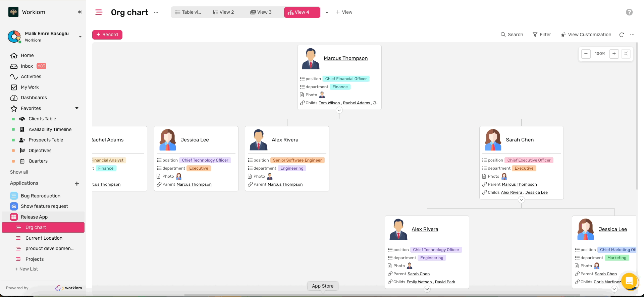Click Marcus Thompson's avatar
This screenshot has width=644, height=297.
click(x=311, y=59)
